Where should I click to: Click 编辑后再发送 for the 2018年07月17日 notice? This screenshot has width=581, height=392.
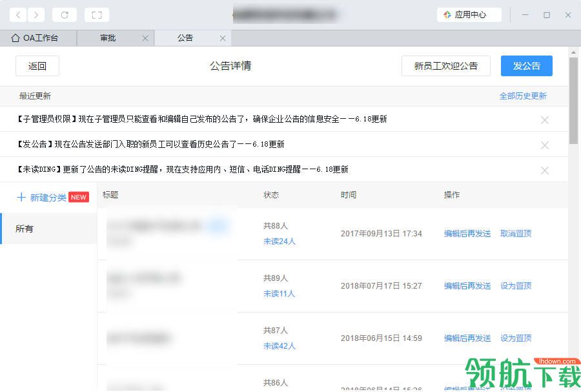click(467, 285)
